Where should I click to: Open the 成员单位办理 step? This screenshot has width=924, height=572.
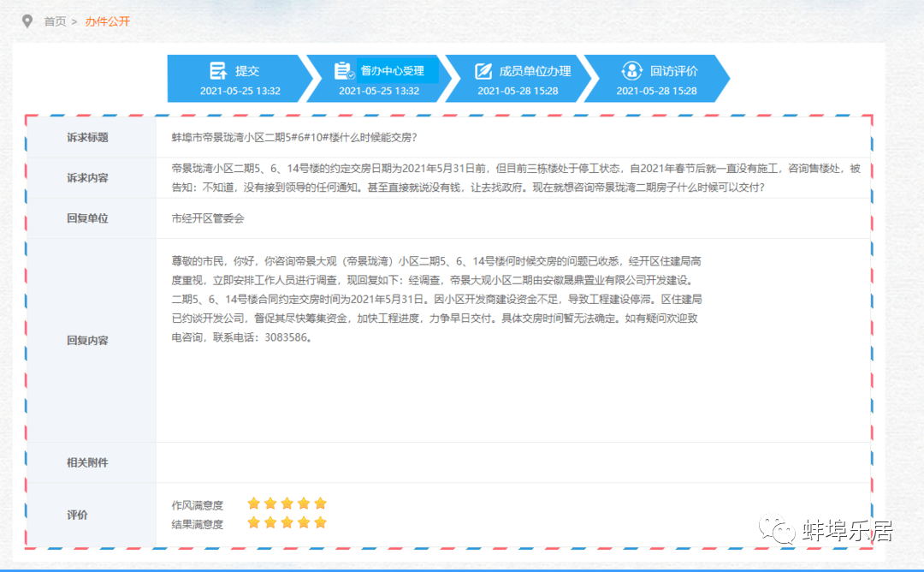click(535, 71)
